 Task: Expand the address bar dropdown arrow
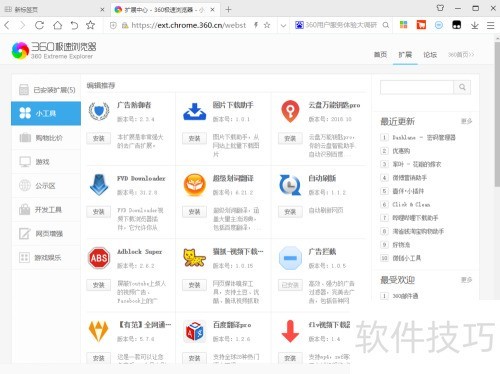coord(283,25)
